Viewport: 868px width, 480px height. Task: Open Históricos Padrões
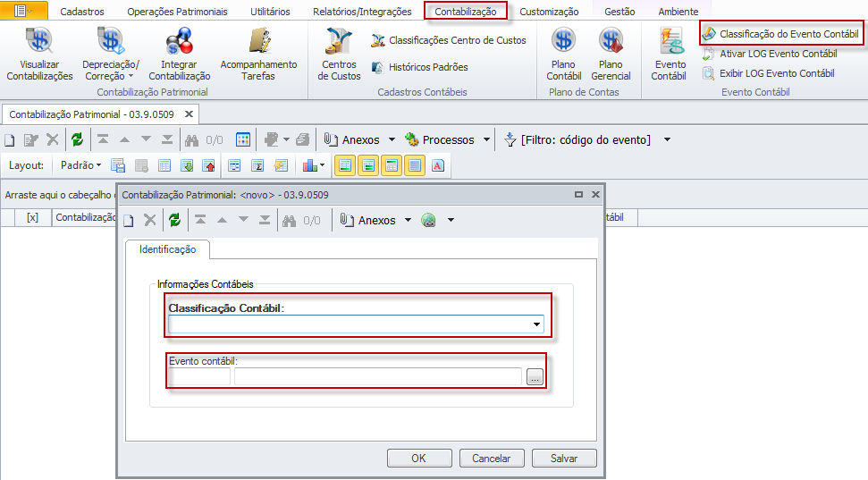point(419,67)
